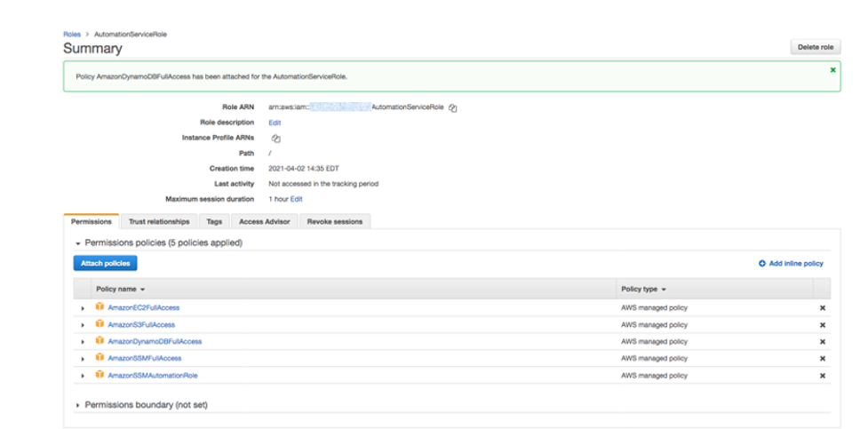The height and width of the screenshot is (429, 868).
Task: Expand AmazonDynamoDBFullAccess policy details
Action: click(83, 342)
